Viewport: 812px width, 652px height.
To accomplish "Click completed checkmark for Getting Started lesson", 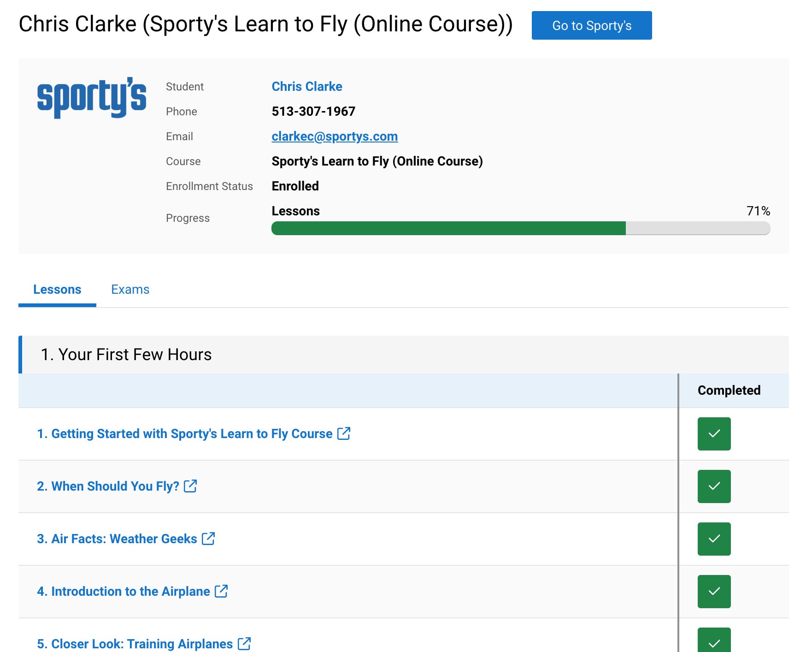I will point(714,434).
